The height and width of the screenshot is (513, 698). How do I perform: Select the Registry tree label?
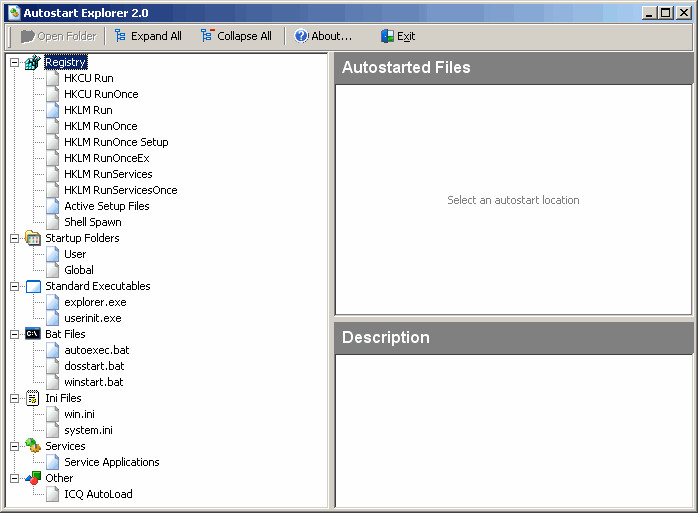click(x=65, y=62)
